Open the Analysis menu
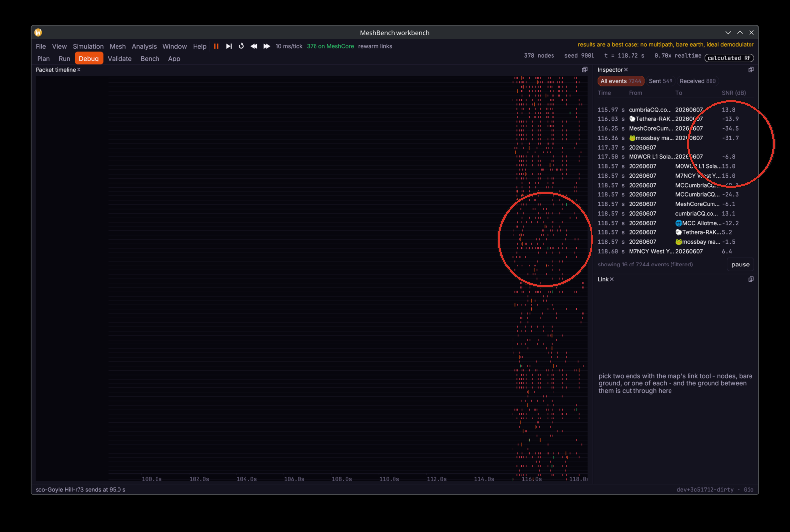Screen dimensions: 790x532 tap(144, 46)
